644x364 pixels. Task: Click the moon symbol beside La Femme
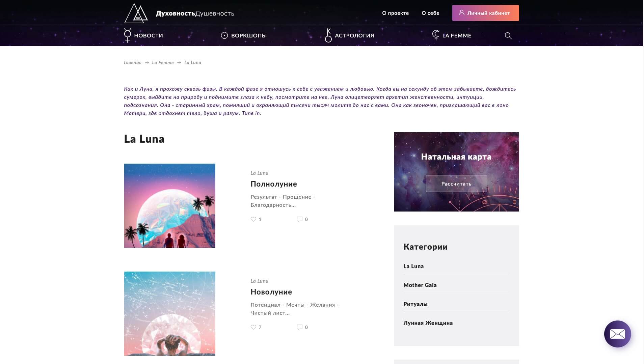coord(436,35)
